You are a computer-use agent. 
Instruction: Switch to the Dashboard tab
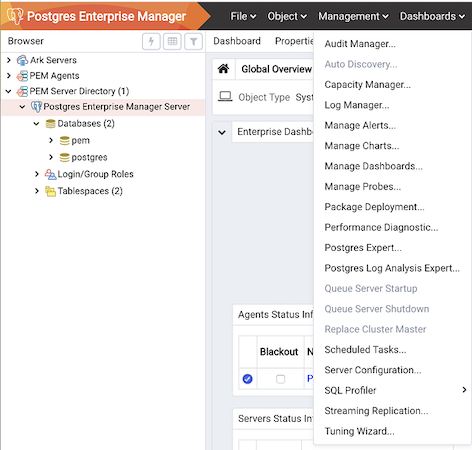pyautogui.click(x=237, y=41)
